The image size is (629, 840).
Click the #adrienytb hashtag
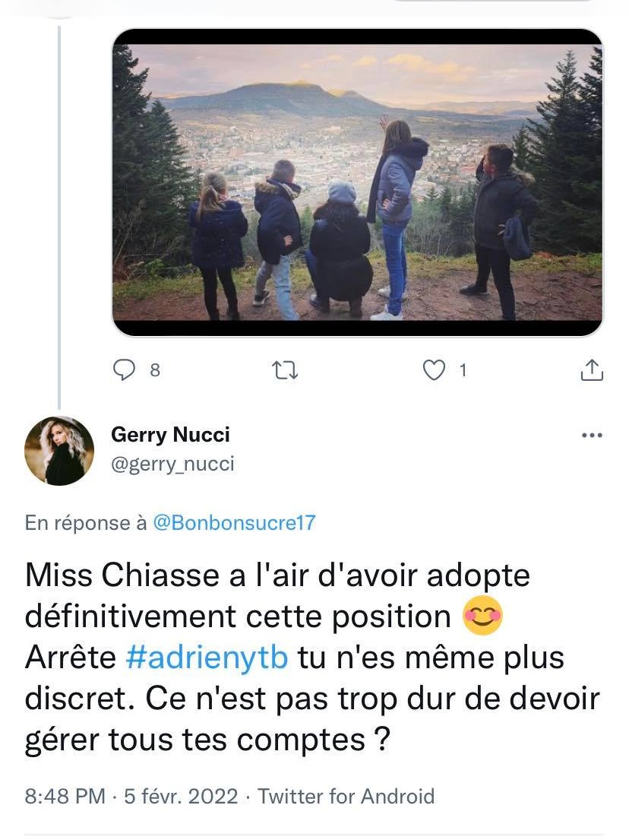point(207,658)
